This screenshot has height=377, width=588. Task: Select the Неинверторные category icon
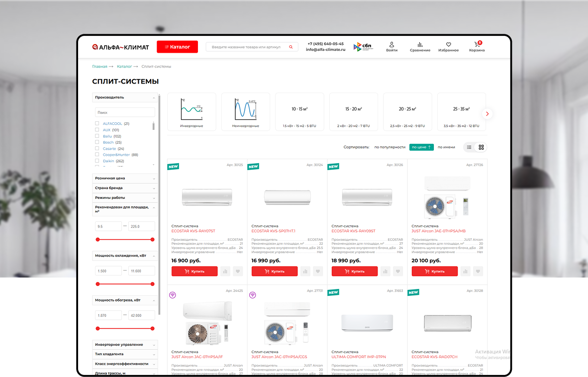(x=246, y=112)
